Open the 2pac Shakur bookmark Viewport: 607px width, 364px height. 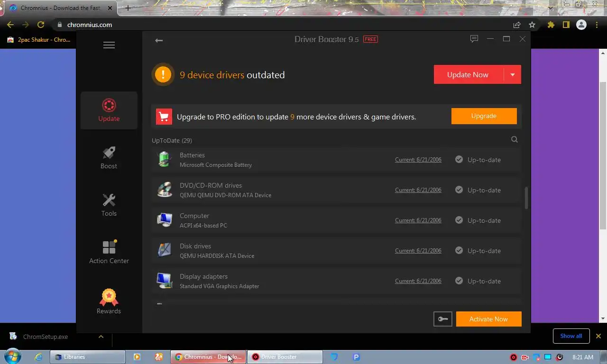(x=39, y=40)
